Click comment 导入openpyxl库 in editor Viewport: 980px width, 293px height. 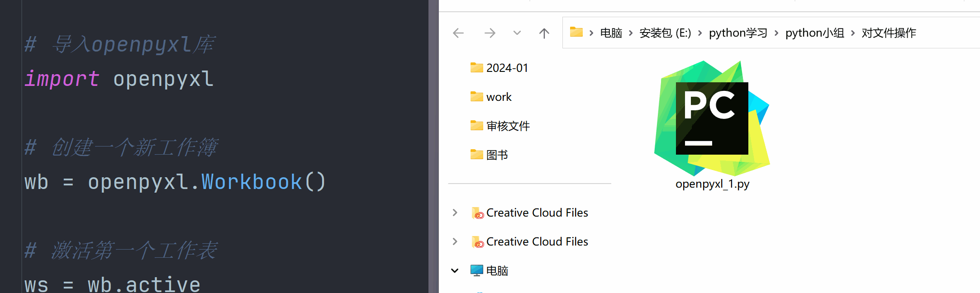(119, 44)
